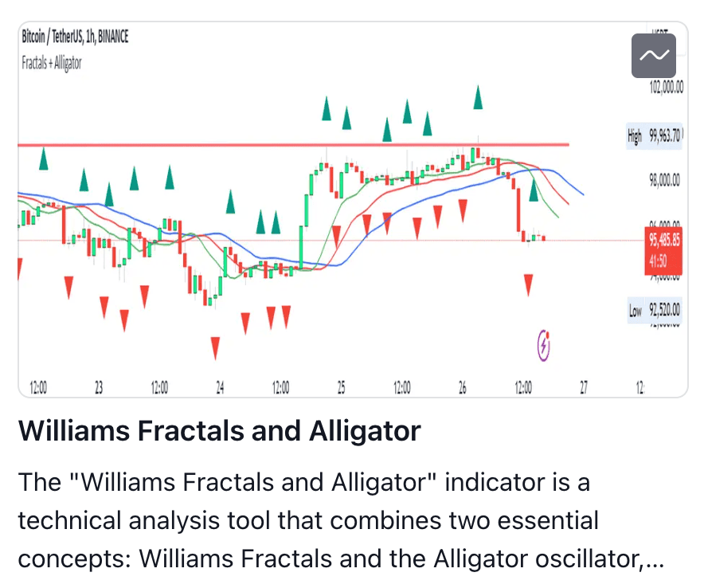Click the 27 date label on the time axis
Image resolution: width=704 pixels, height=588 pixels.
point(584,388)
